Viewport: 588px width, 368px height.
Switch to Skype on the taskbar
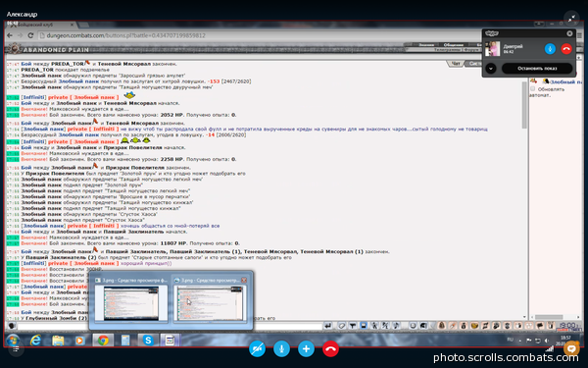point(148,341)
